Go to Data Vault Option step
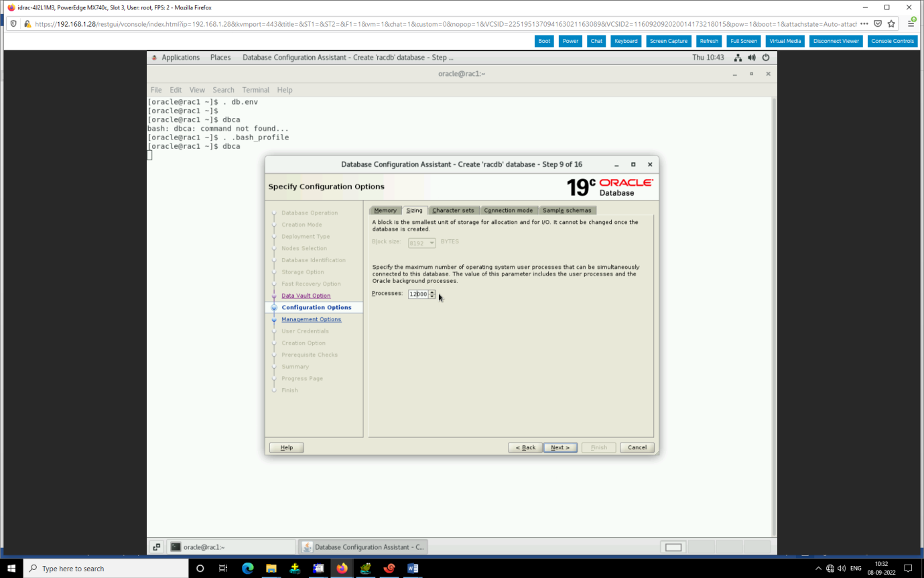 (306, 296)
